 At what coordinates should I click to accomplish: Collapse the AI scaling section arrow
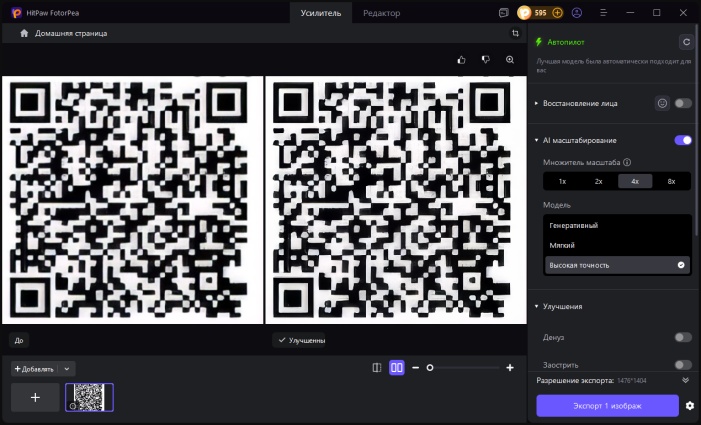click(x=536, y=140)
